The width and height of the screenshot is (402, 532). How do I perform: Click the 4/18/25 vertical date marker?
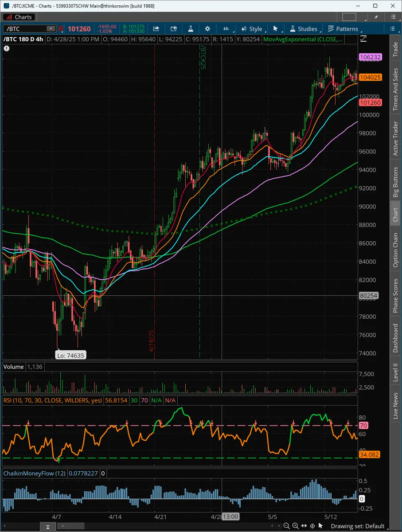point(151,340)
